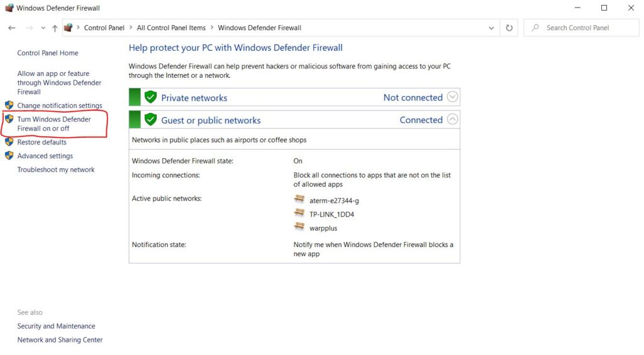Click the Back navigation arrow

11,28
